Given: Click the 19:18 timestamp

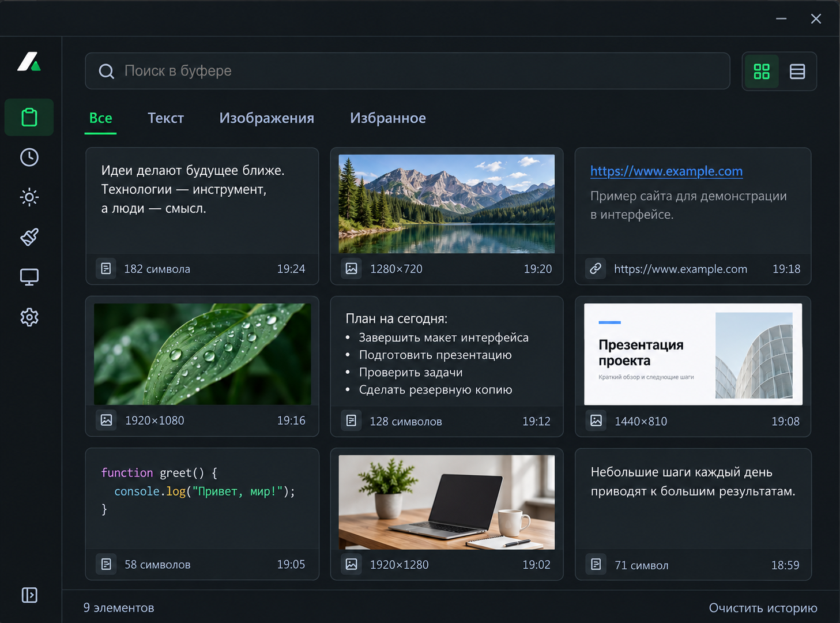Looking at the screenshot, I should coord(786,269).
